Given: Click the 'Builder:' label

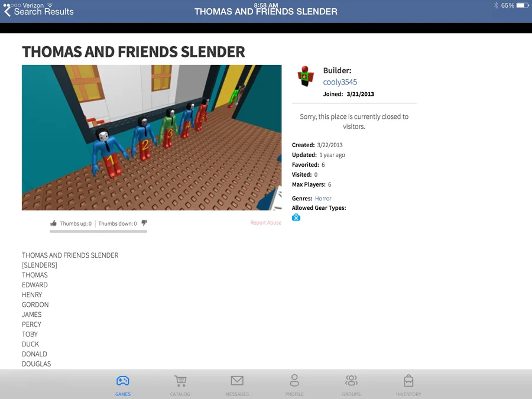Looking at the screenshot, I should pos(338,70).
